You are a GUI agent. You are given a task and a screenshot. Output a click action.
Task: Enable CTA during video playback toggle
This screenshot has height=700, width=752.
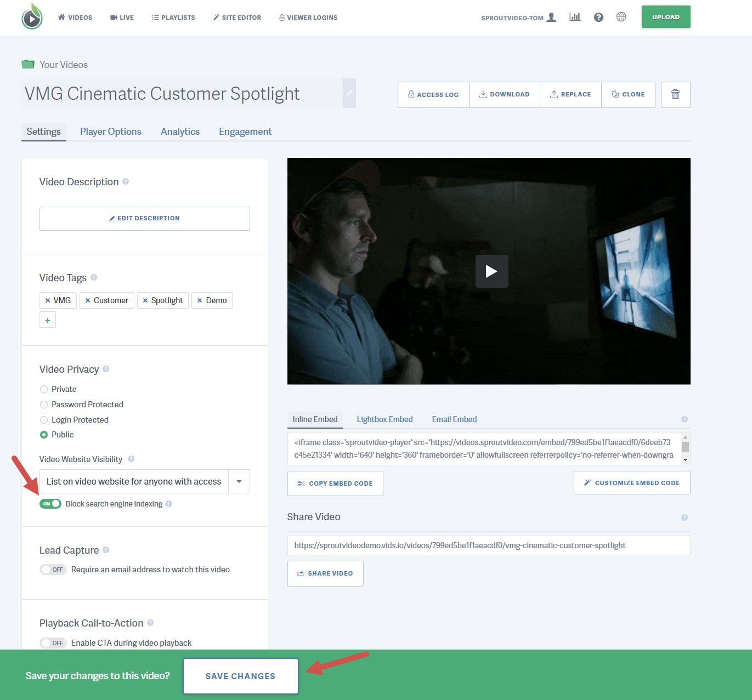[x=53, y=643]
